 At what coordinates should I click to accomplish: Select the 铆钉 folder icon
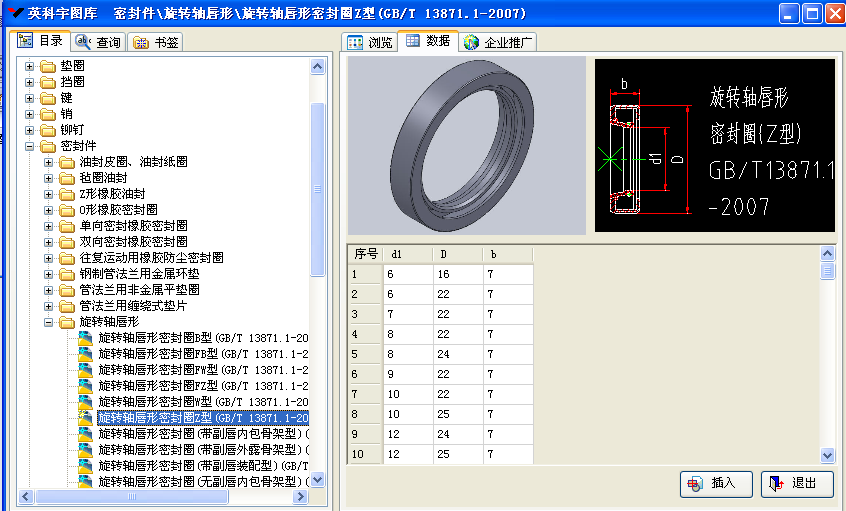click(x=47, y=130)
